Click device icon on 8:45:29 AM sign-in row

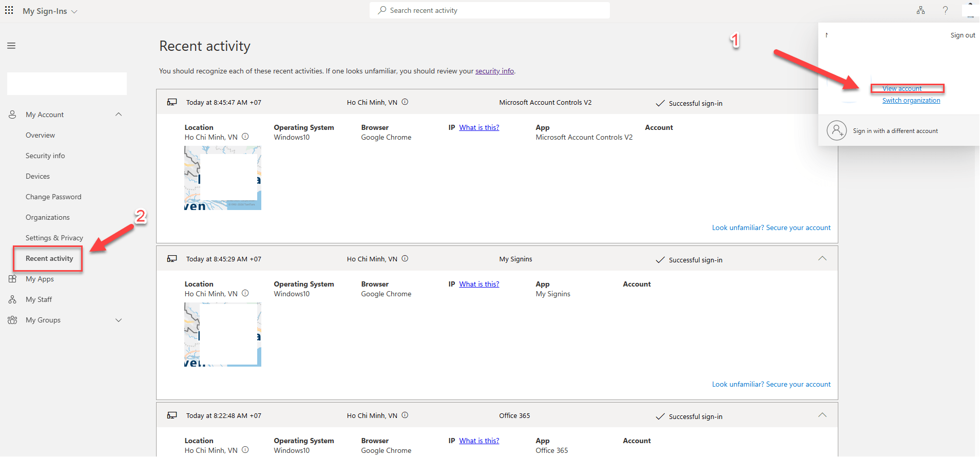click(172, 259)
